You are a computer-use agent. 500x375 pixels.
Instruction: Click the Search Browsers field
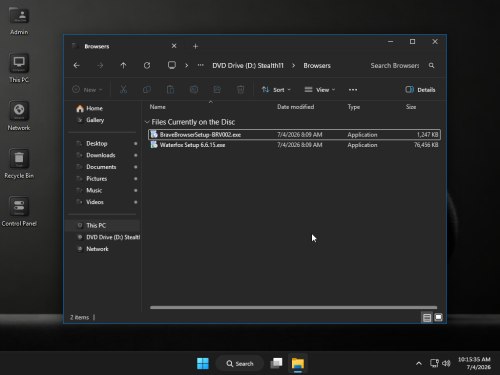[395, 66]
